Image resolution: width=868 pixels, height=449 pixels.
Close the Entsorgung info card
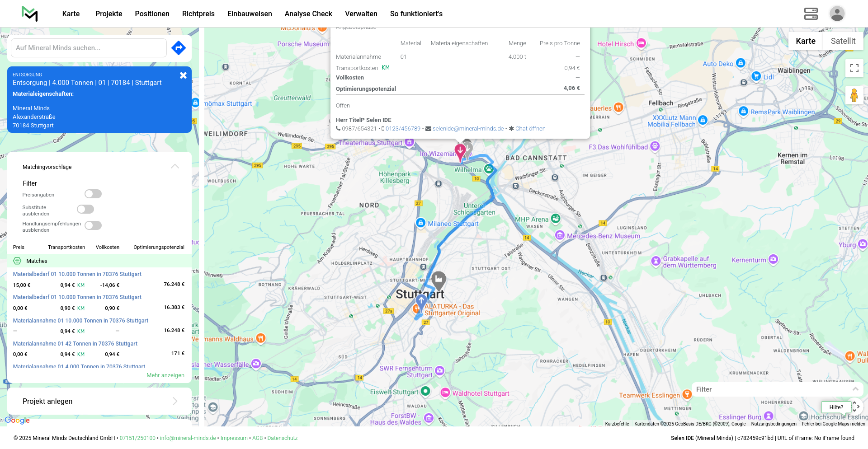point(183,75)
